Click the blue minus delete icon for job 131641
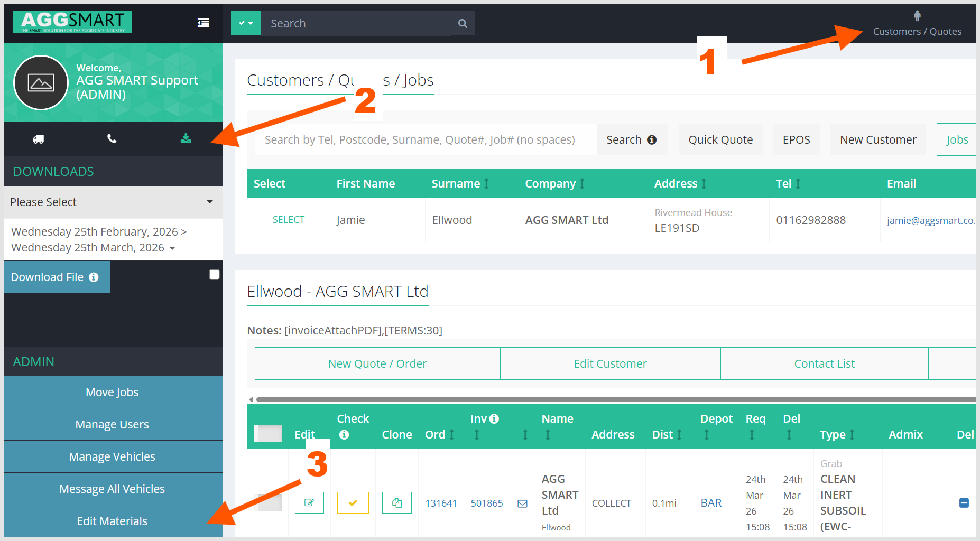 coord(964,503)
